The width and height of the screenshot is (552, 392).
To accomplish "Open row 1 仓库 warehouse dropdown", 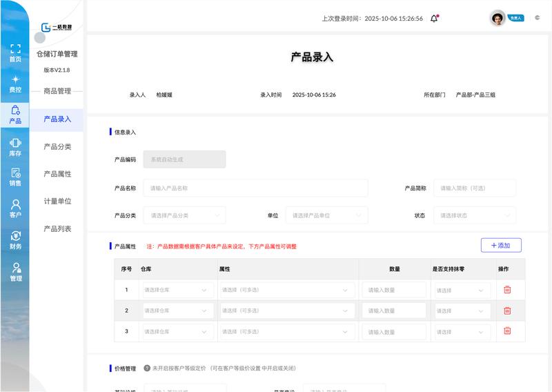I will point(178,291).
